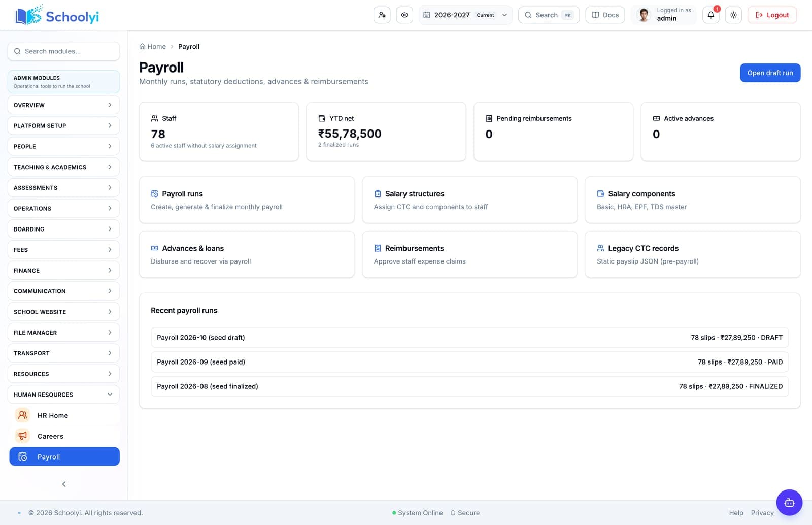Open the Payroll runs card

point(247,200)
